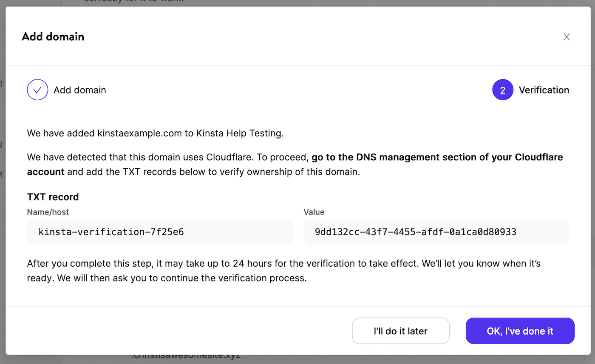This screenshot has height=364, width=595.
Task: Click the Add domain step label text
Action: pyautogui.click(x=80, y=90)
